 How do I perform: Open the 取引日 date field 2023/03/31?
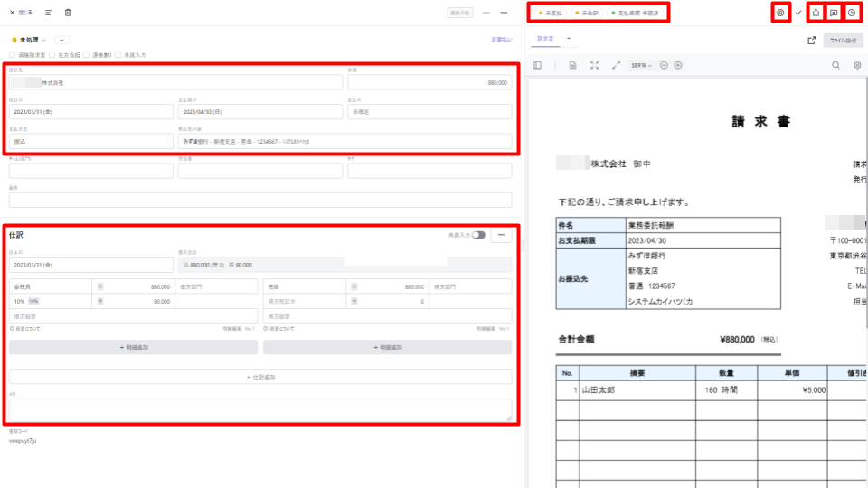90,112
